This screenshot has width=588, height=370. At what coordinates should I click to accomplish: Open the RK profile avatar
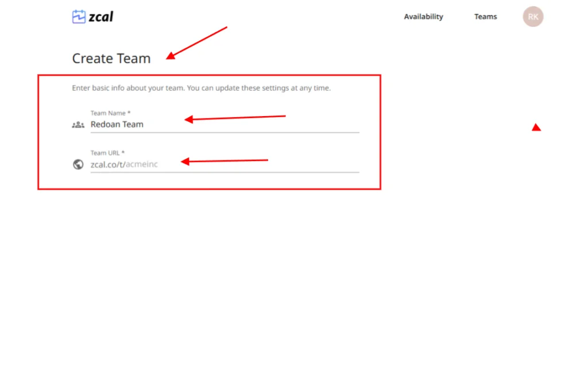click(x=533, y=17)
